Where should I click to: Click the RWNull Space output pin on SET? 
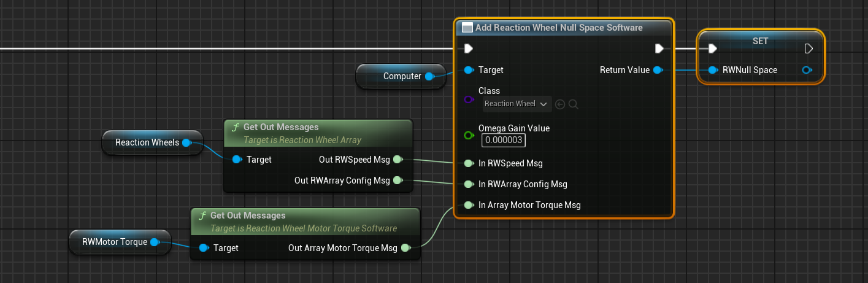(x=807, y=70)
